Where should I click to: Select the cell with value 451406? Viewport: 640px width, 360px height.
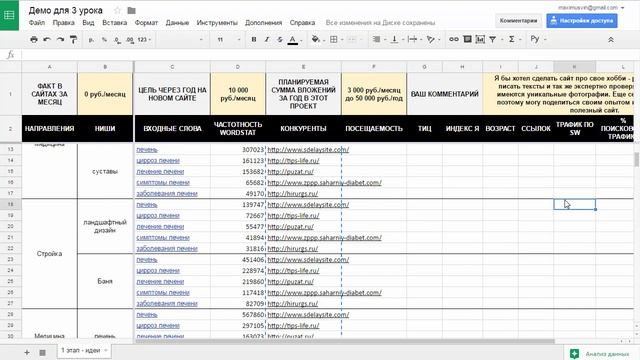238,260
